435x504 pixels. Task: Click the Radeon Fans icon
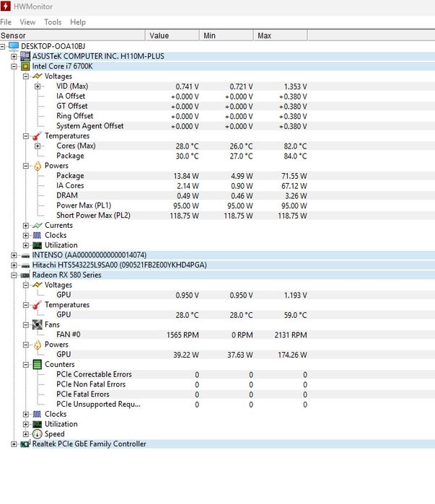click(38, 324)
